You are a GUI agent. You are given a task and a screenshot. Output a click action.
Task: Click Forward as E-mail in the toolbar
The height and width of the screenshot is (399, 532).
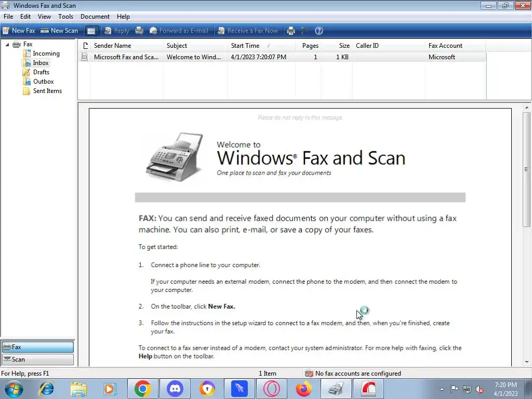coord(179,31)
